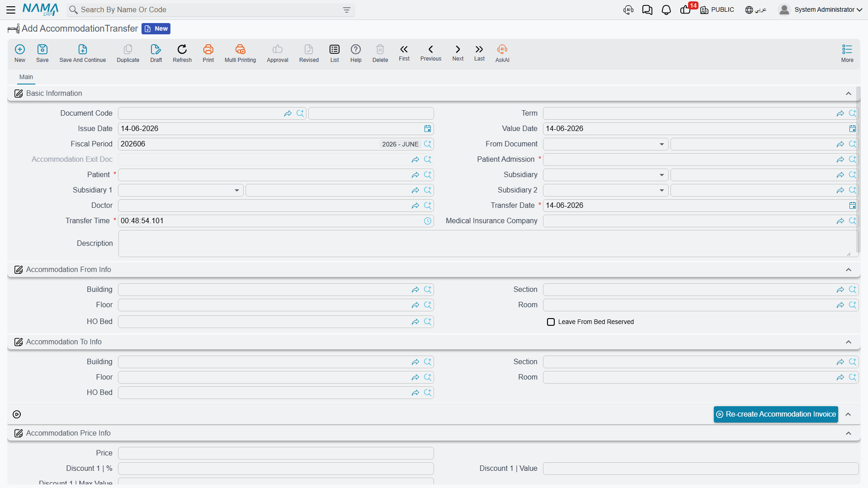
Task: Save the accommodation transfer document
Action: [42, 53]
